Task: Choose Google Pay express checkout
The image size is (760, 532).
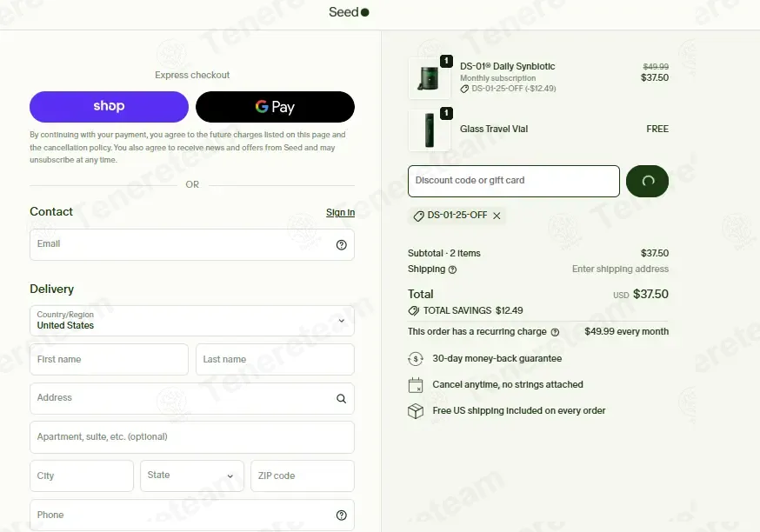Action: (x=275, y=107)
